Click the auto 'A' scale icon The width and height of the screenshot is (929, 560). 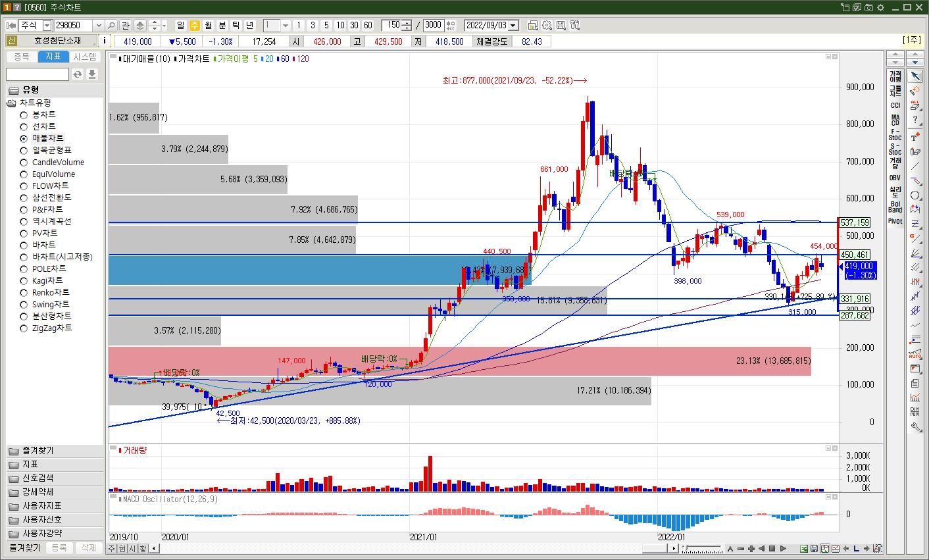pos(730,548)
